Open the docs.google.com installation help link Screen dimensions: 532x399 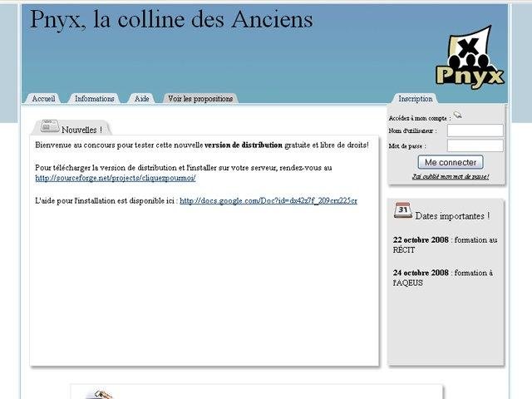[268, 200]
